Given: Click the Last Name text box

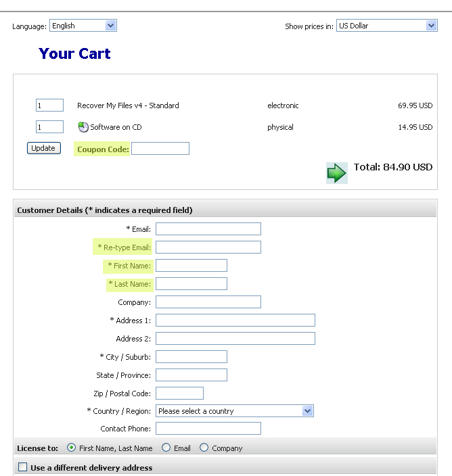Looking at the screenshot, I should (x=191, y=283).
